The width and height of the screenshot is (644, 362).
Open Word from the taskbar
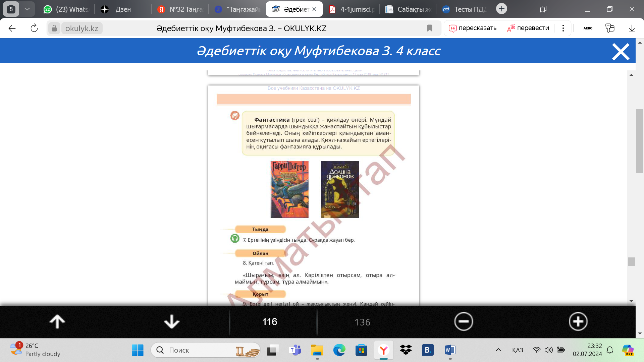coord(450,350)
